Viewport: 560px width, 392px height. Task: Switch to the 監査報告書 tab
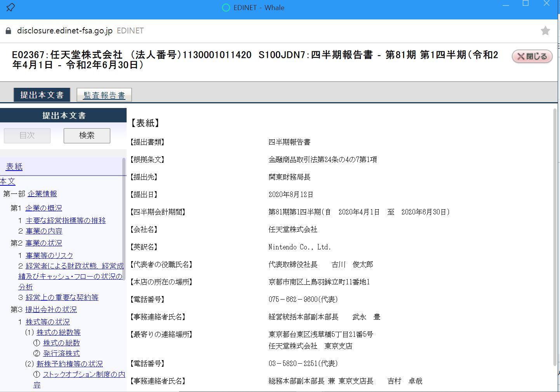pyautogui.click(x=104, y=95)
